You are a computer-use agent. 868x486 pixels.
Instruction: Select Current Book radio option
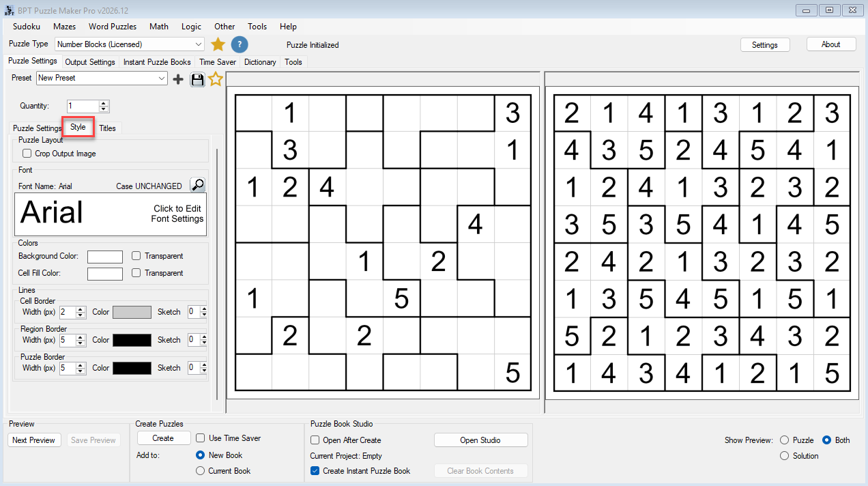point(200,471)
